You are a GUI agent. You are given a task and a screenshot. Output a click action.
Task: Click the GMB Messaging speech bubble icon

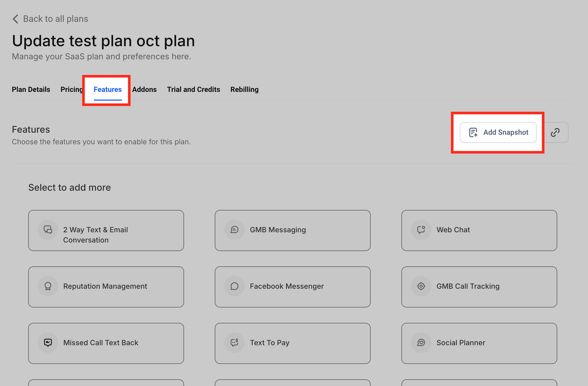point(235,230)
